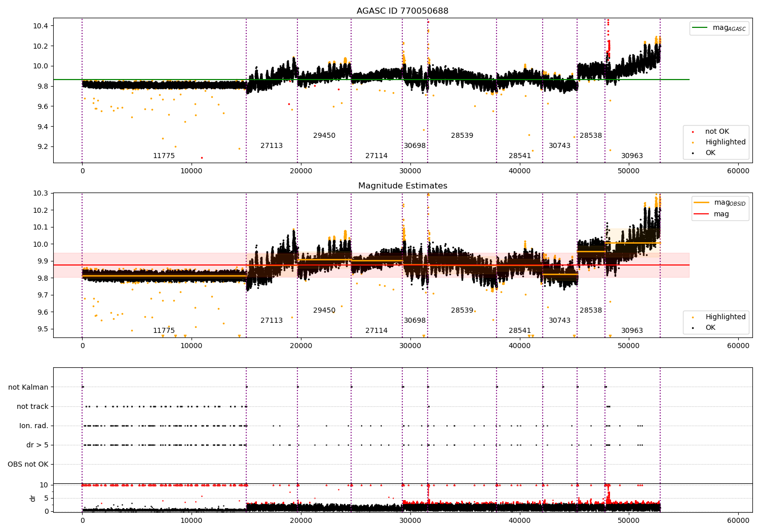This screenshot has width=760, height=532.
Task: Click obsid label 30698 in Magnitude Estimates plot
Action: (415, 321)
